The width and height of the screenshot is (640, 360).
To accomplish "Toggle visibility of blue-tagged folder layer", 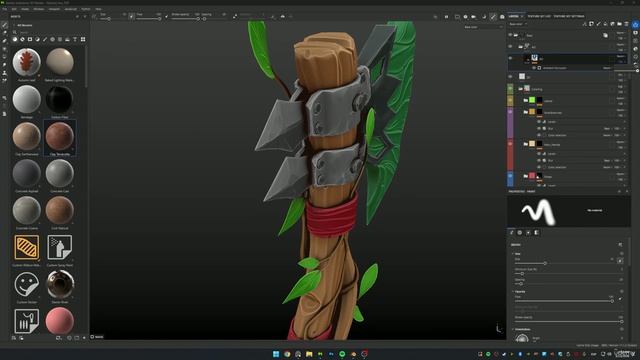I will (x=510, y=176).
